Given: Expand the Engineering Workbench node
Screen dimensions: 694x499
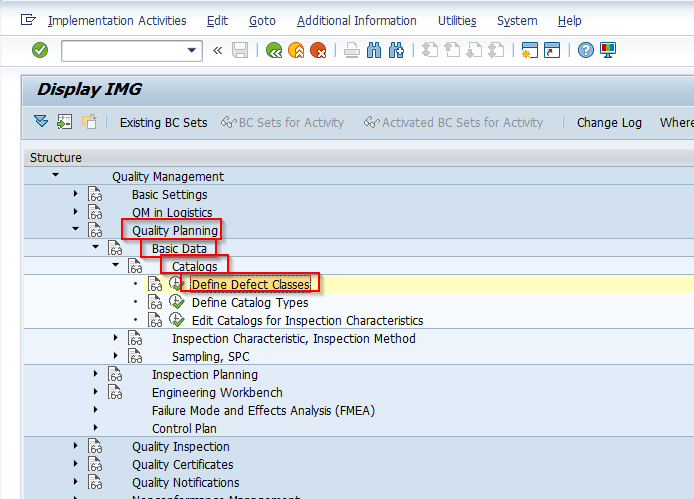Looking at the screenshot, I should pyautogui.click(x=96, y=391).
